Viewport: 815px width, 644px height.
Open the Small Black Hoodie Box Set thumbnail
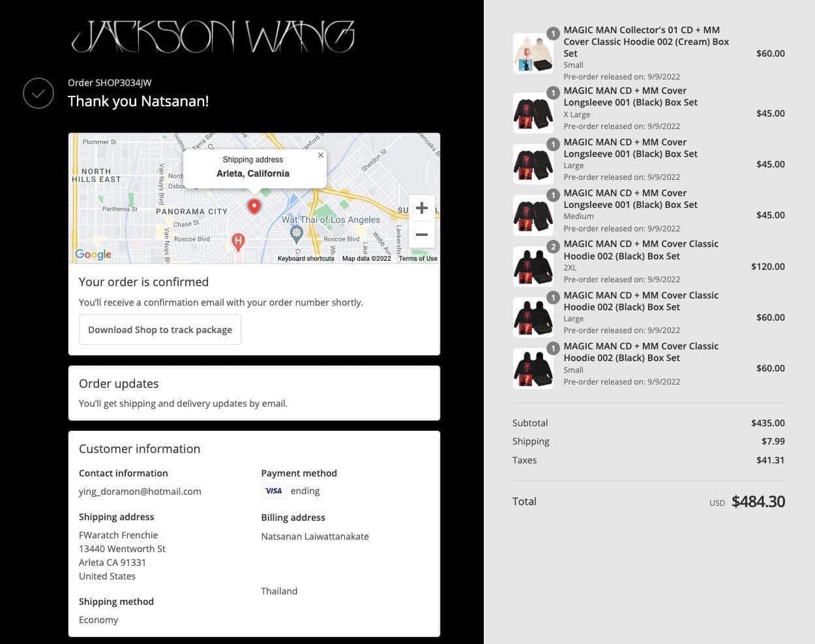[x=533, y=368]
